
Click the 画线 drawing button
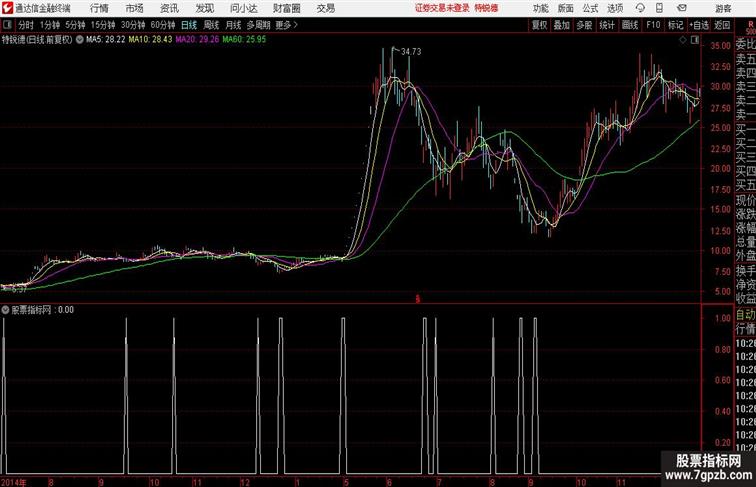click(630, 25)
